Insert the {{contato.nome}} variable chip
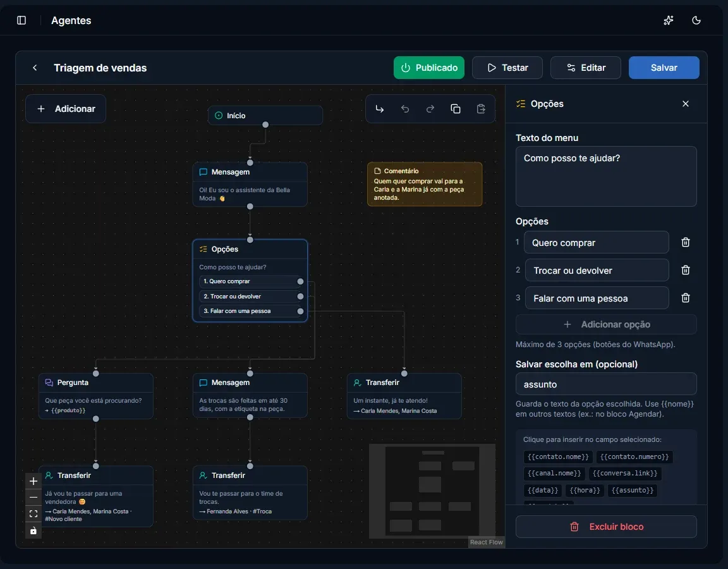This screenshot has height=569, width=728. [x=558, y=457]
